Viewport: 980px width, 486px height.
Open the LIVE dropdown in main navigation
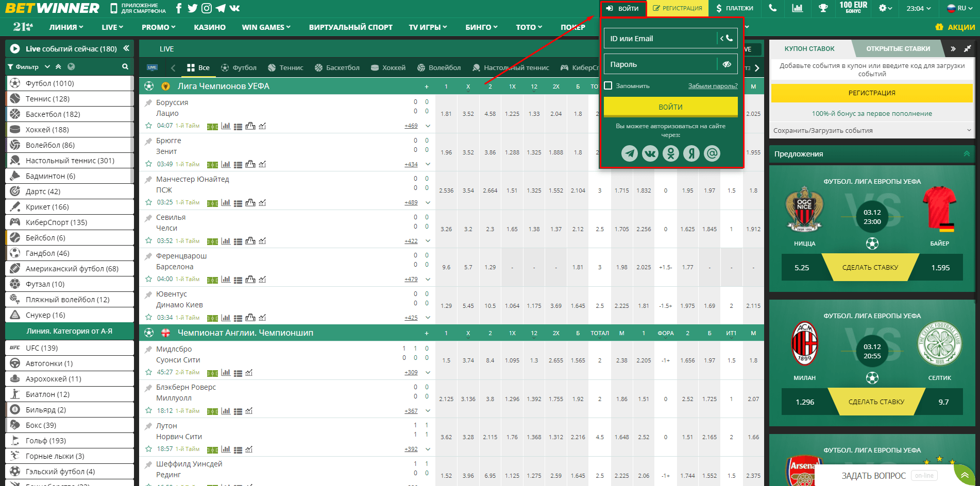pos(112,27)
